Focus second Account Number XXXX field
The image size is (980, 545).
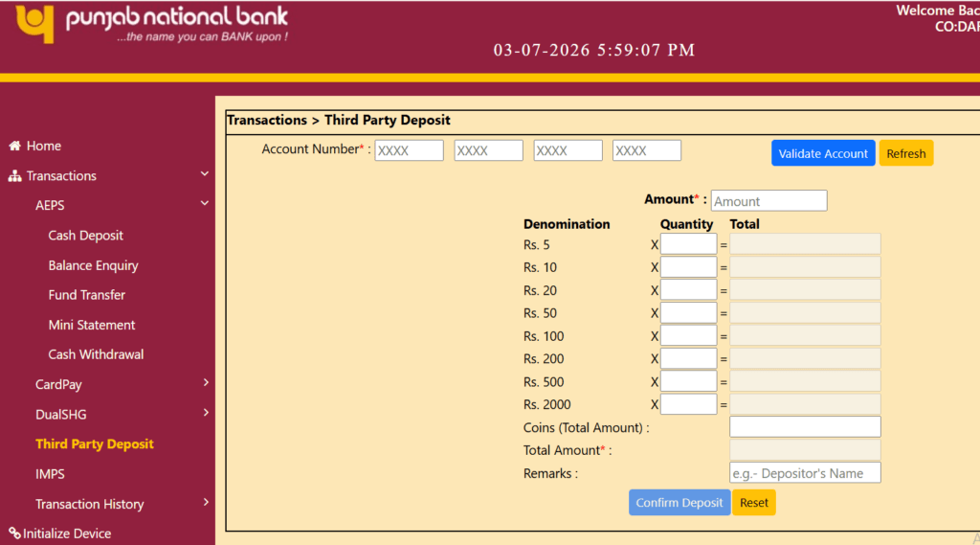(x=488, y=150)
